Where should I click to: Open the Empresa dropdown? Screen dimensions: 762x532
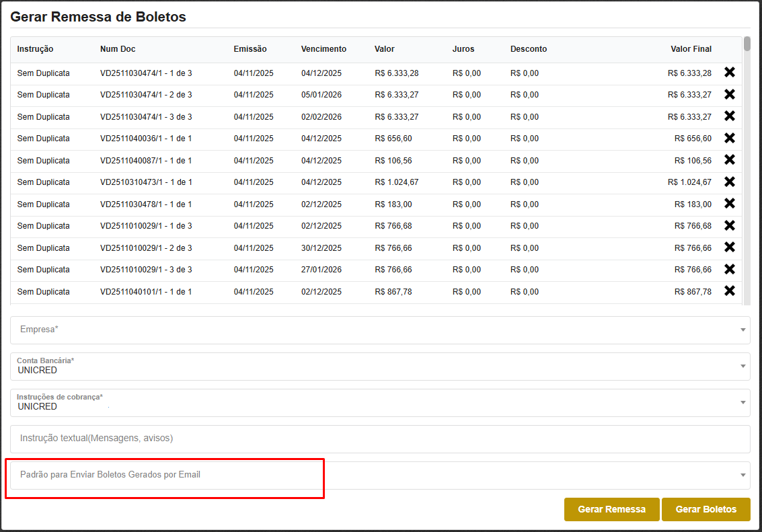(x=380, y=330)
